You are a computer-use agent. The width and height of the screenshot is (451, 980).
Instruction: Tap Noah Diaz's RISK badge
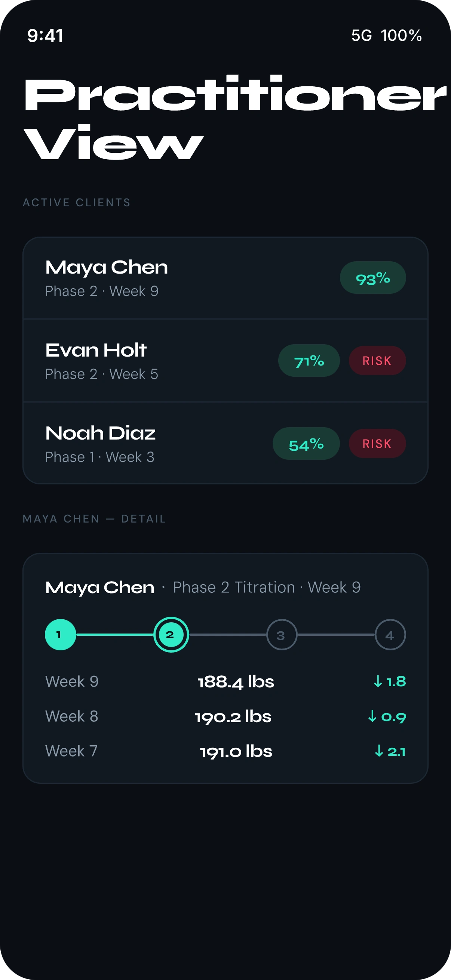click(377, 444)
